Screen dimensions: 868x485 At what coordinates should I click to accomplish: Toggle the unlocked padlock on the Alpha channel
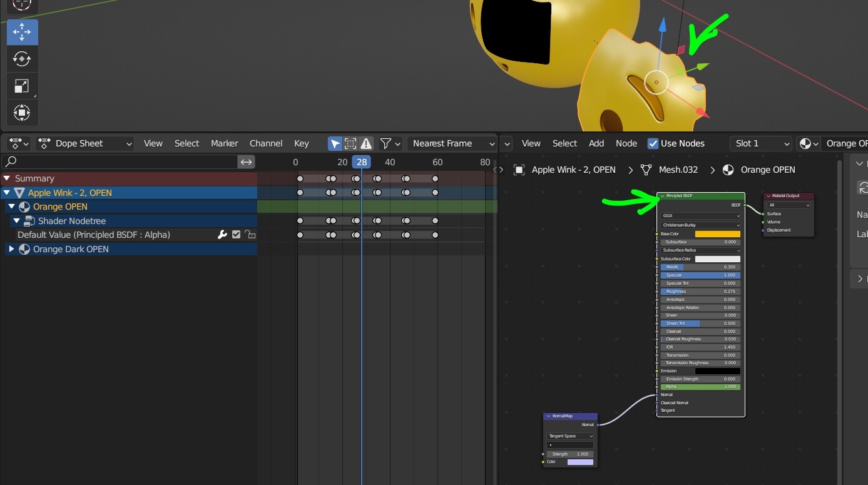click(250, 235)
